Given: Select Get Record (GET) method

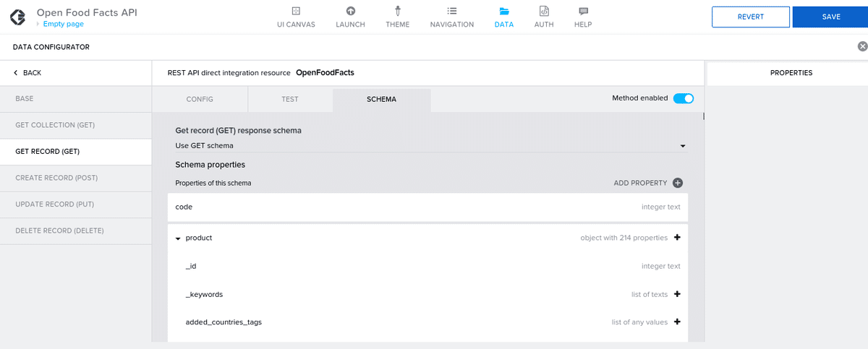Looking at the screenshot, I should point(76,152).
